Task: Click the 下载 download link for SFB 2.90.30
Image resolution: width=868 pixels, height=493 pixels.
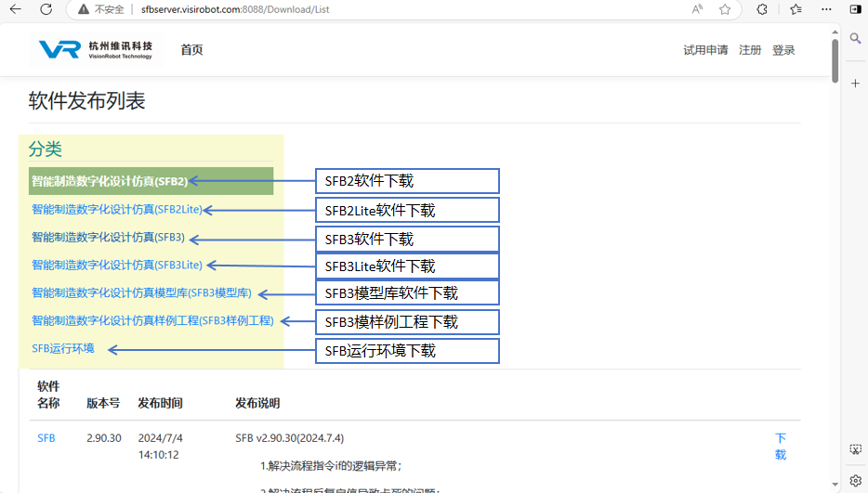Action: [781, 446]
